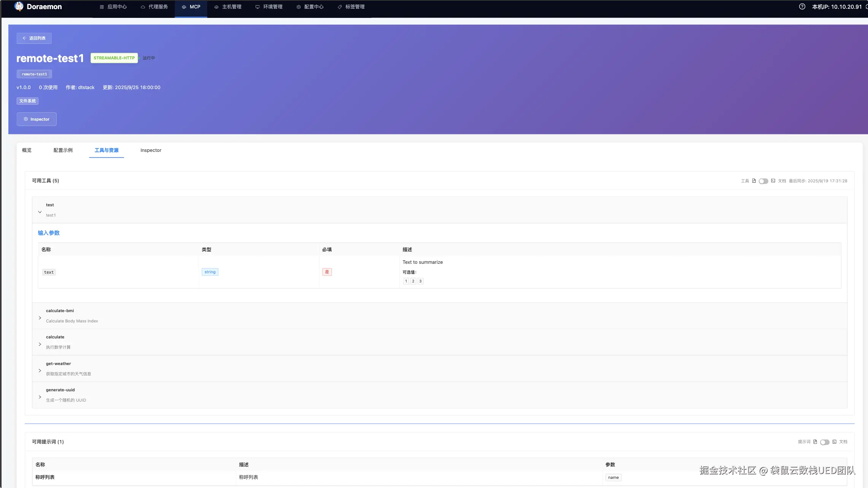
Task: Click the 文件系统 tag label
Action: (27, 101)
